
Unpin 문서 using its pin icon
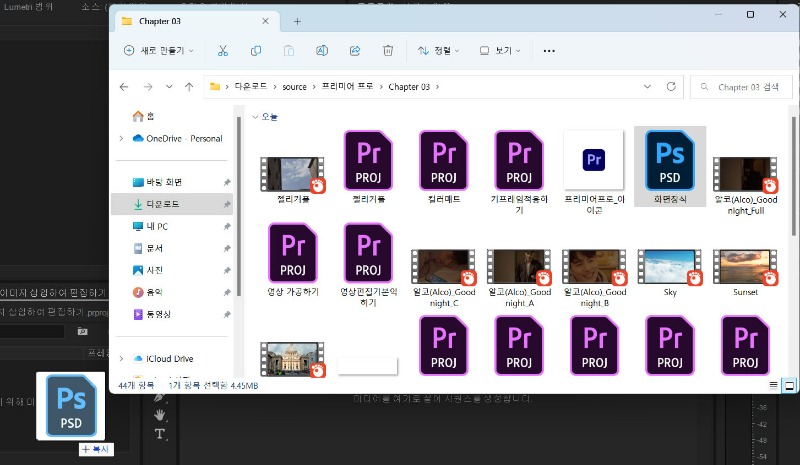pos(227,248)
